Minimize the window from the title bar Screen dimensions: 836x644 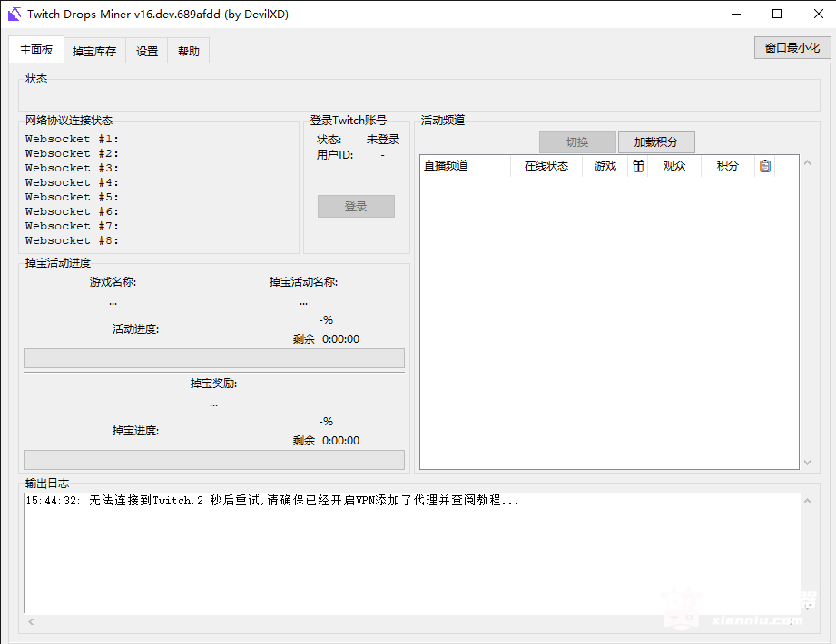click(x=736, y=15)
